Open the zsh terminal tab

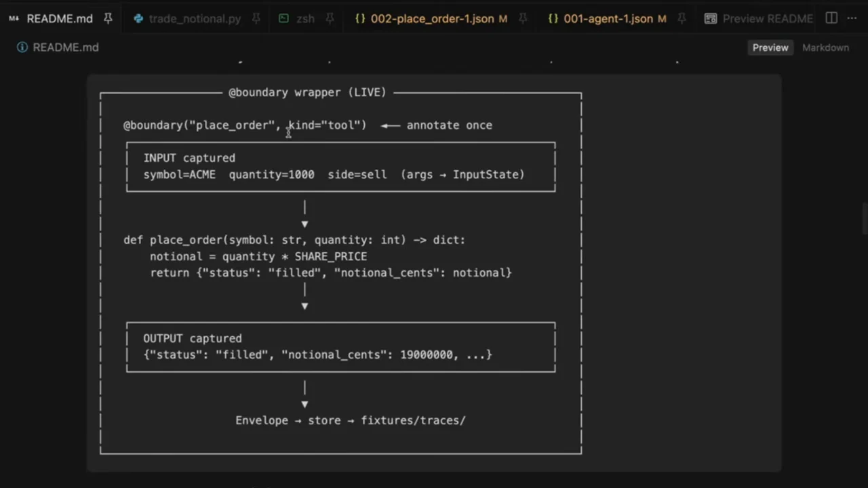305,18
